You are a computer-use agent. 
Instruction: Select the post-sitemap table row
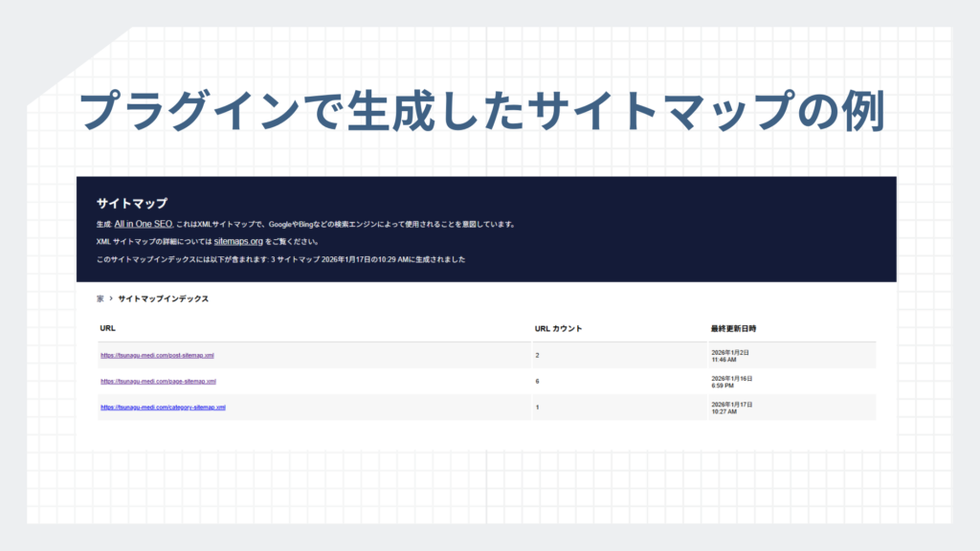click(383, 355)
